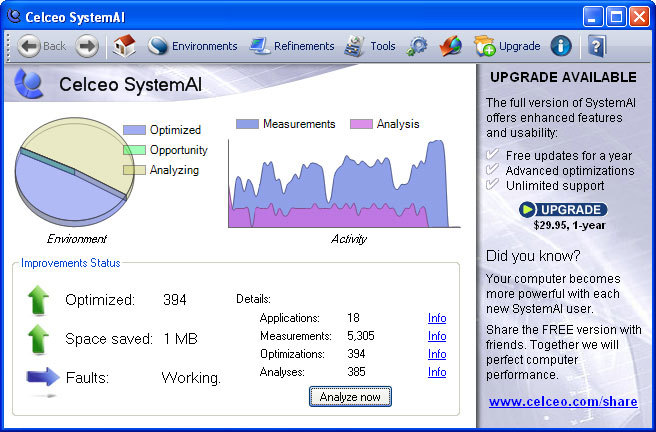Click the UPGRADE AVAILABLE heading
Image resolution: width=656 pixels, height=432 pixels.
[x=564, y=77]
